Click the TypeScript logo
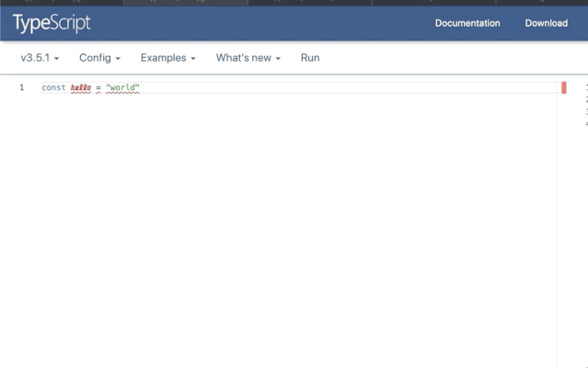This screenshot has width=588, height=368. [x=52, y=23]
